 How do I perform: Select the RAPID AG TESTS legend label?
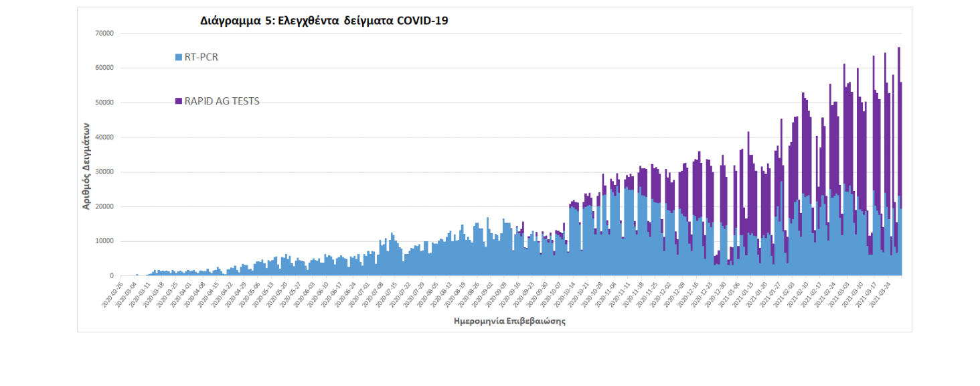click(x=222, y=101)
